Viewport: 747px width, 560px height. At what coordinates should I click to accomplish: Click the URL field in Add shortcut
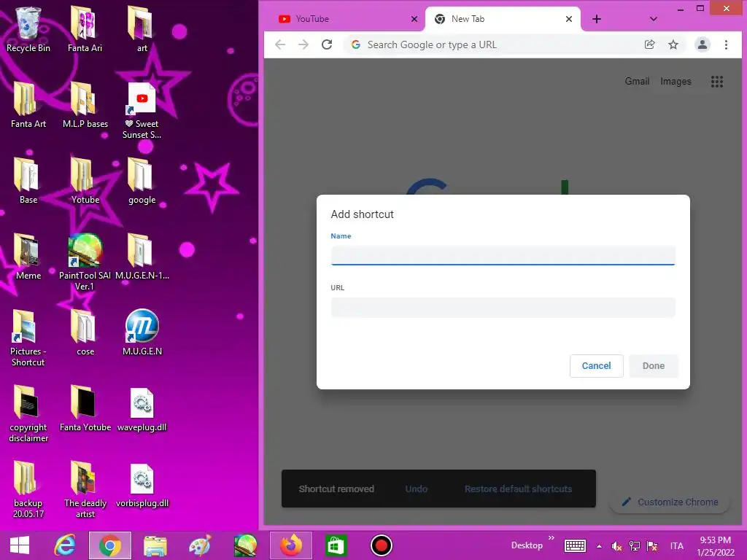[503, 308]
